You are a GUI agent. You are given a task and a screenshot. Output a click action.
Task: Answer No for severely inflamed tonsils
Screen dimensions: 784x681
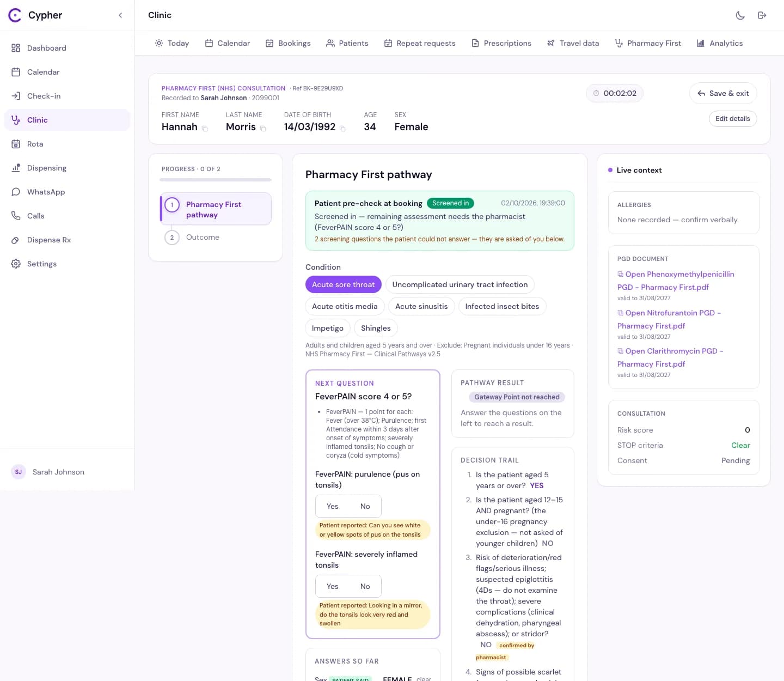click(365, 586)
